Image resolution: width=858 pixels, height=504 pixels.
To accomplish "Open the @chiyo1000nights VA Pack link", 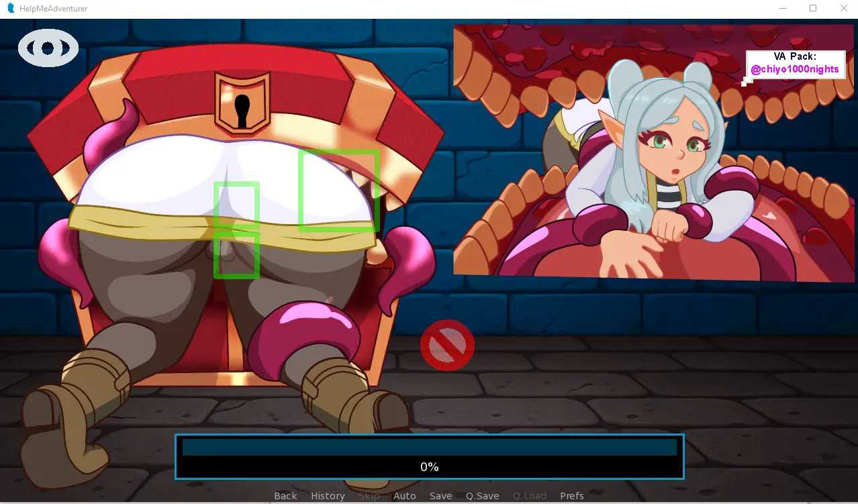I will (x=795, y=69).
